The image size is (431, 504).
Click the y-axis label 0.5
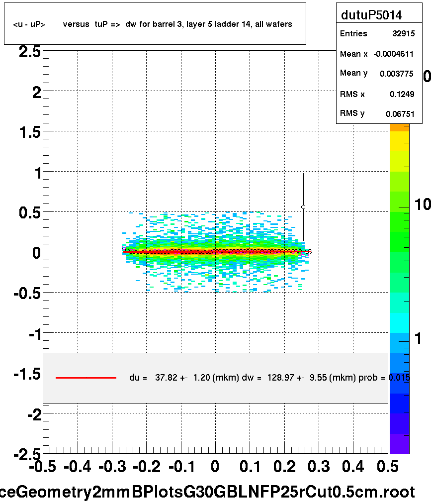tap(30, 213)
